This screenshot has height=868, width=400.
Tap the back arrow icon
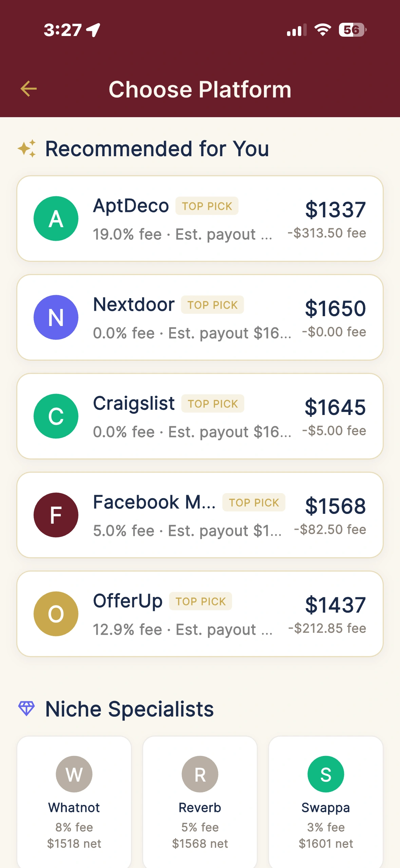[x=28, y=89]
